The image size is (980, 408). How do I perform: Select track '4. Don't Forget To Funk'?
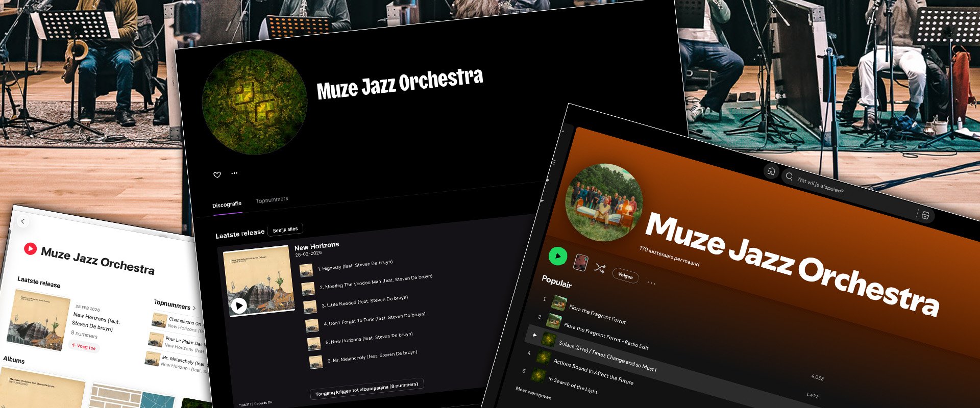[x=374, y=319]
